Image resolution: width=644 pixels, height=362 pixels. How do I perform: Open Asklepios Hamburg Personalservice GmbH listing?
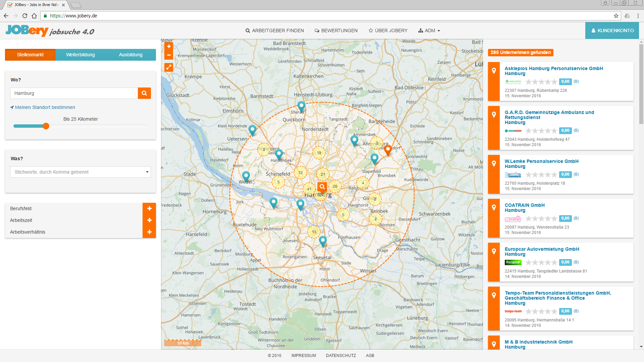(554, 71)
